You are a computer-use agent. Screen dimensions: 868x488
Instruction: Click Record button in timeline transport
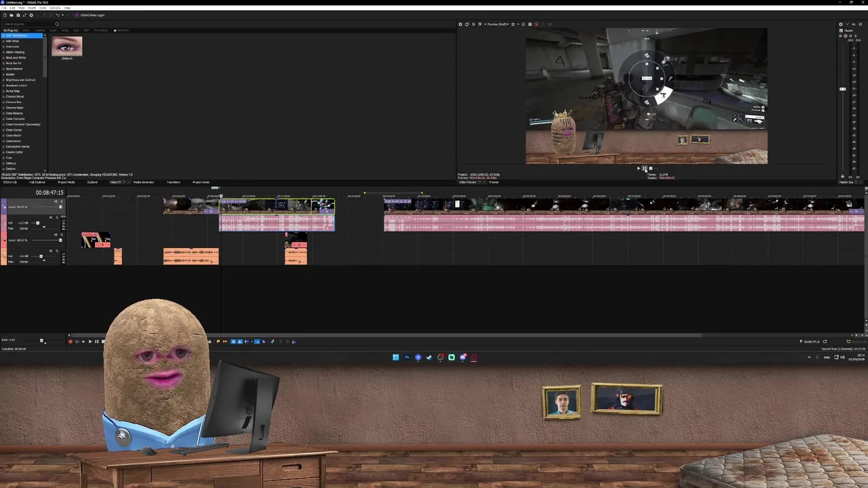[x=70, y=342]
